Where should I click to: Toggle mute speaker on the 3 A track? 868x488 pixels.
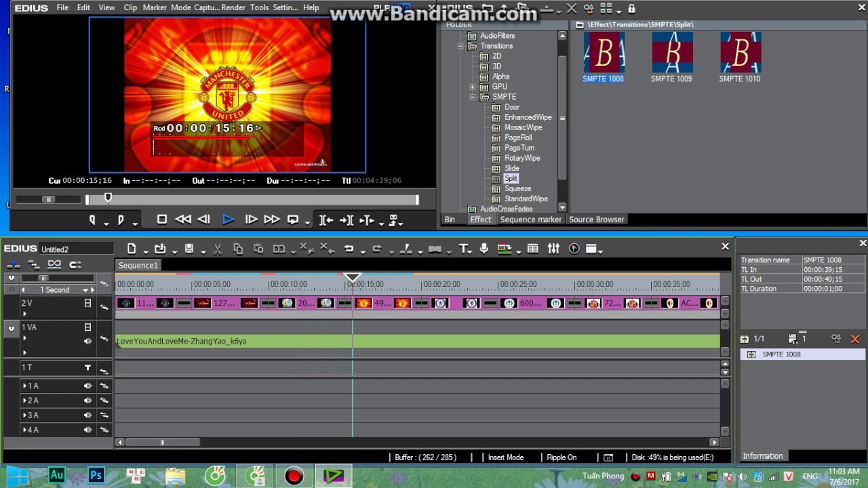[x=87, y=415]
